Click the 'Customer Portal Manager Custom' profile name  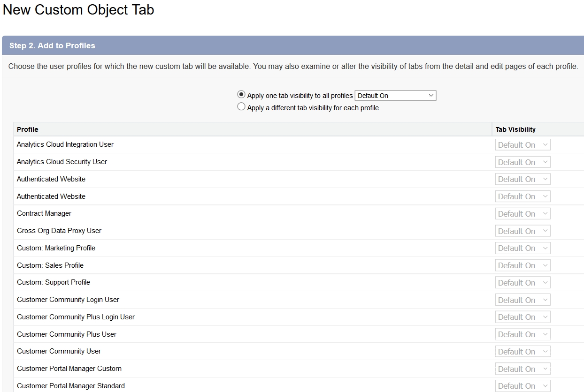click(x=69, y=369)
